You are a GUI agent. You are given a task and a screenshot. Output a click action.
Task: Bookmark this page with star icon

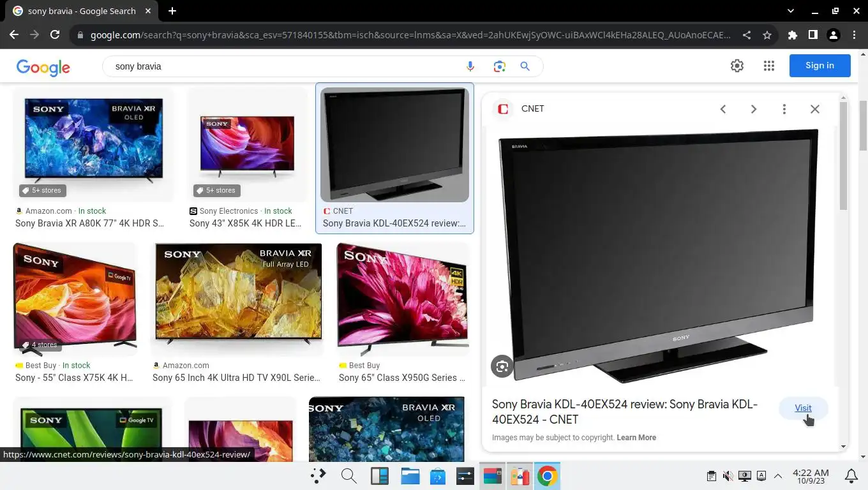click(x=767, y=35)
